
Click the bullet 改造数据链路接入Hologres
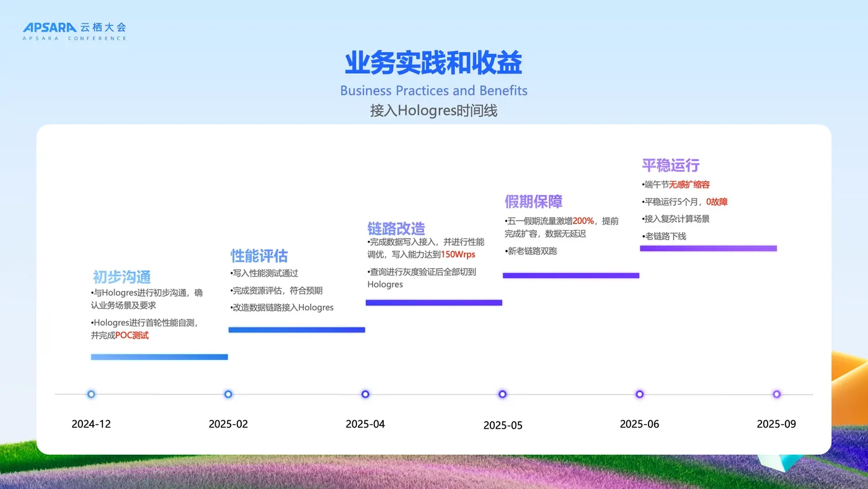click(281, 307)
